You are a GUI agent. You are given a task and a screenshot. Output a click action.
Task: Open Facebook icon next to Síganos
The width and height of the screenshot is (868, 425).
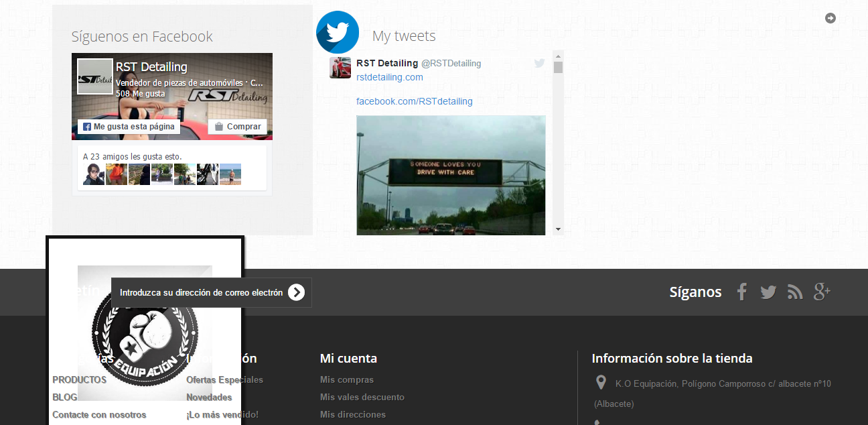click(741, 292)
